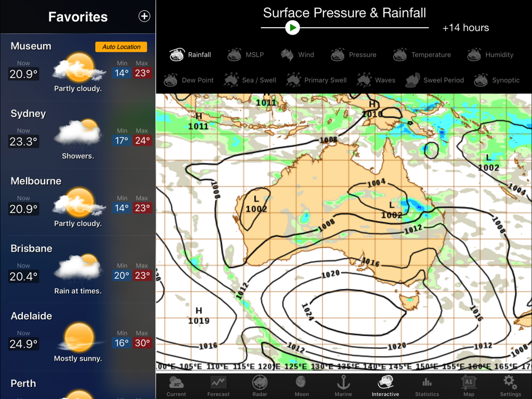Tap Brisbane's rain weather icon
This screenshot has height=399, width=532.
(78, 269)
